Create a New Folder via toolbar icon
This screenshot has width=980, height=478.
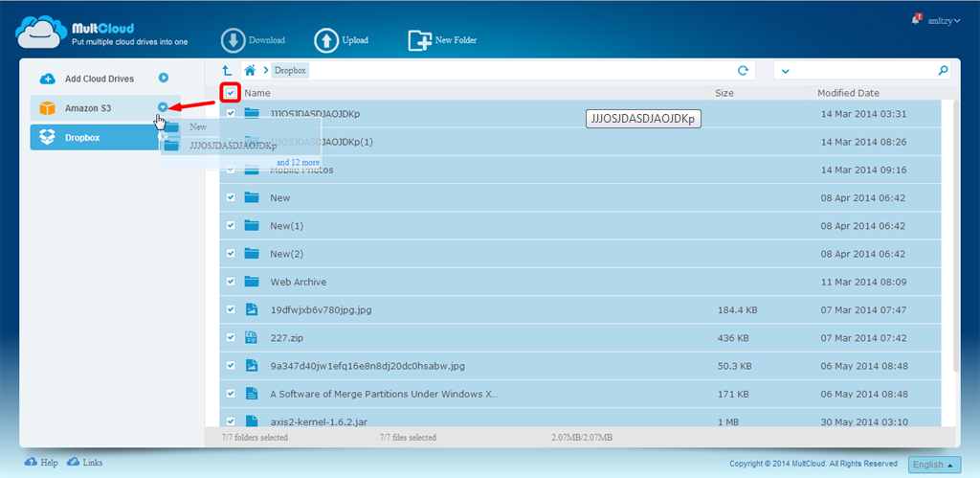(x=419, y=40)
